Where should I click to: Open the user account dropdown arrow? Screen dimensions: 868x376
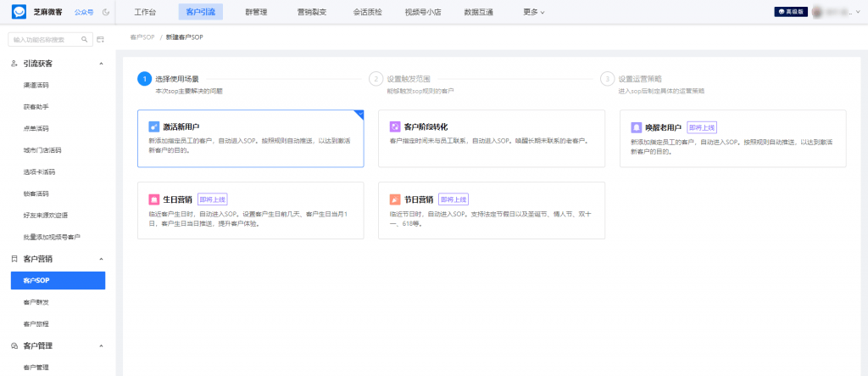(860, 12)
